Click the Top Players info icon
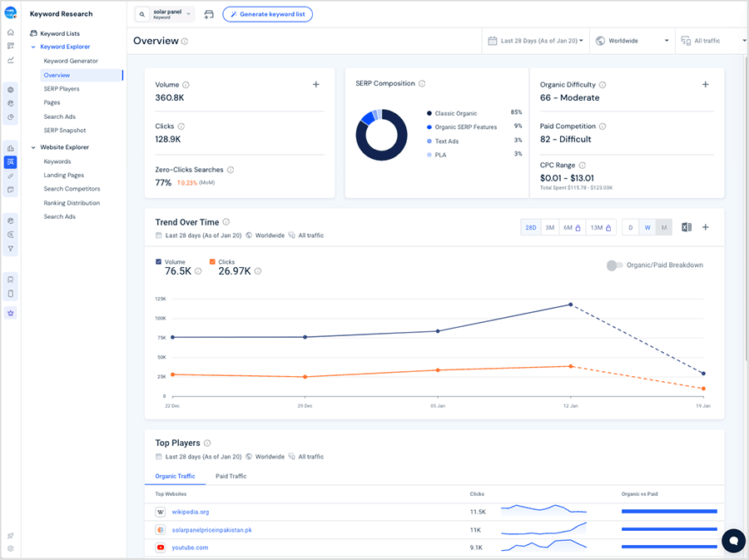 [207, 443]
